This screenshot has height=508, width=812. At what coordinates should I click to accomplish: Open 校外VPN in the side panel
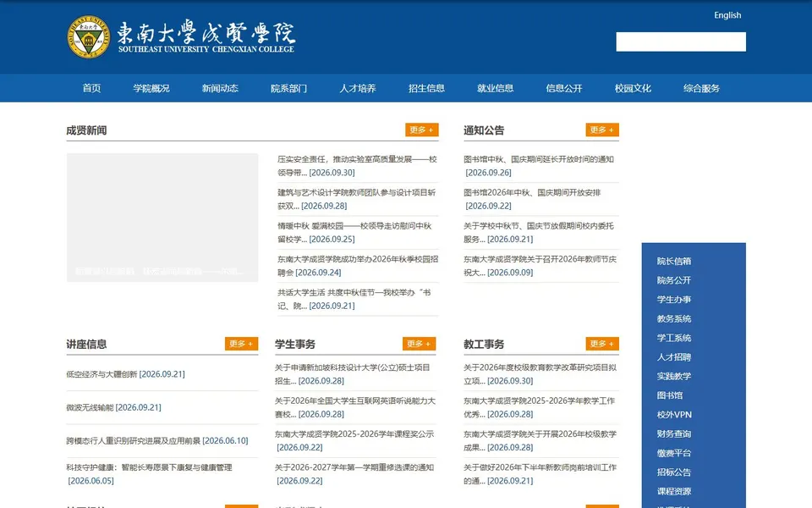point(674,415)
